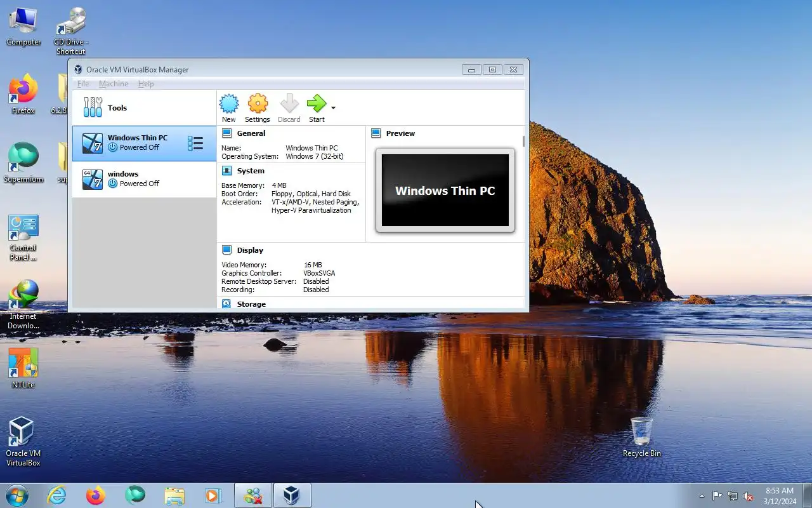
Task: Show hidden system tray icons arrow
Action: click(702, 496)
